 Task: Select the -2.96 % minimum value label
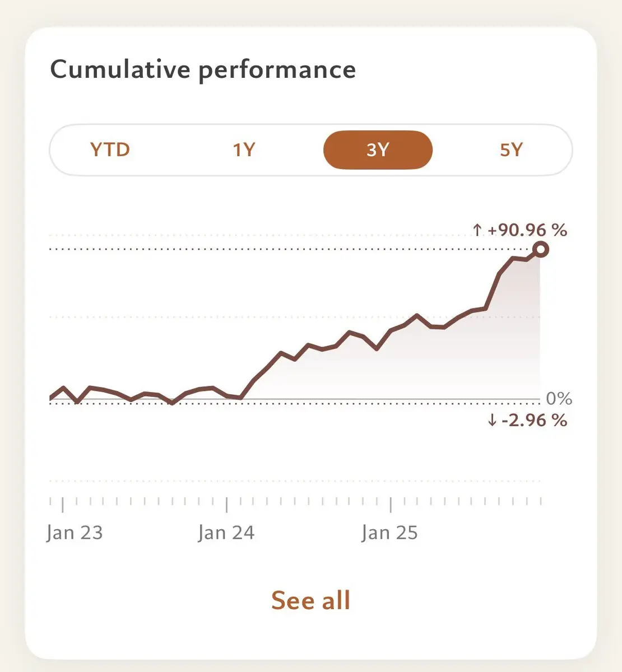(x=534, y=420)
